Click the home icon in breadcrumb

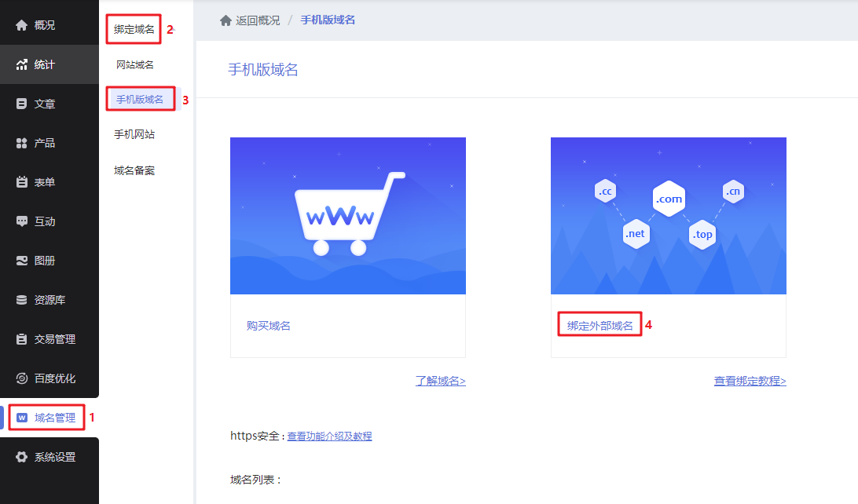[x=226, y=20]
